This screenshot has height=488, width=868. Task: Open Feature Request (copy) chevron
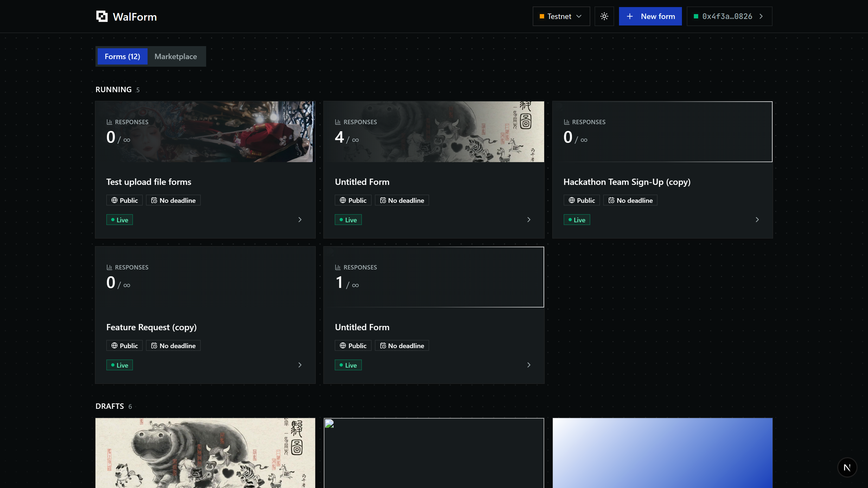[300, 365]
